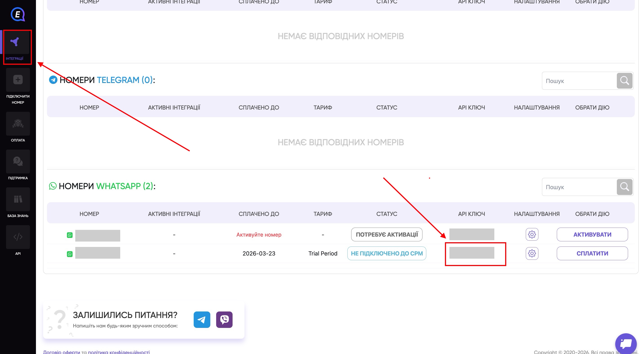
Task: Click the Потребує активації status badge
Action: (386, 234)
